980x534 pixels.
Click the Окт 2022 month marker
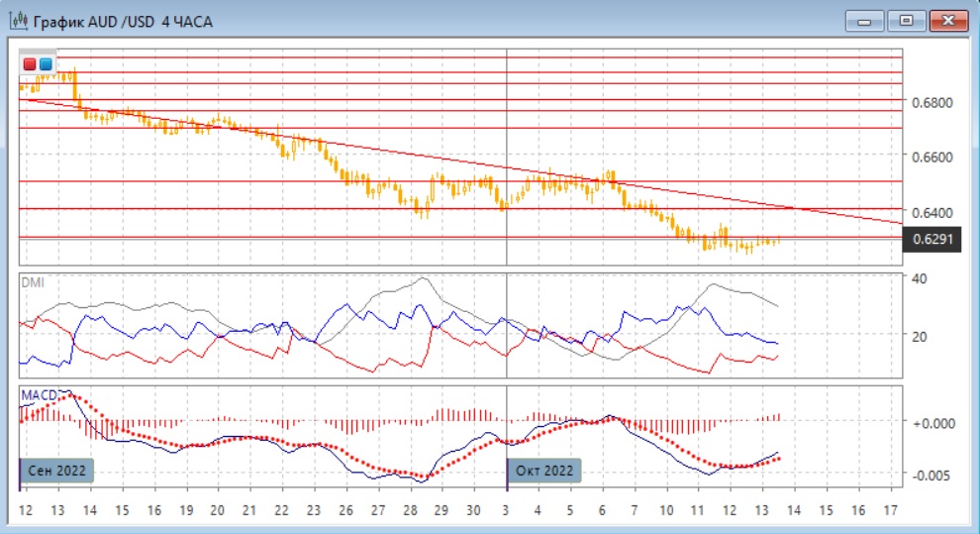point(544,471)
